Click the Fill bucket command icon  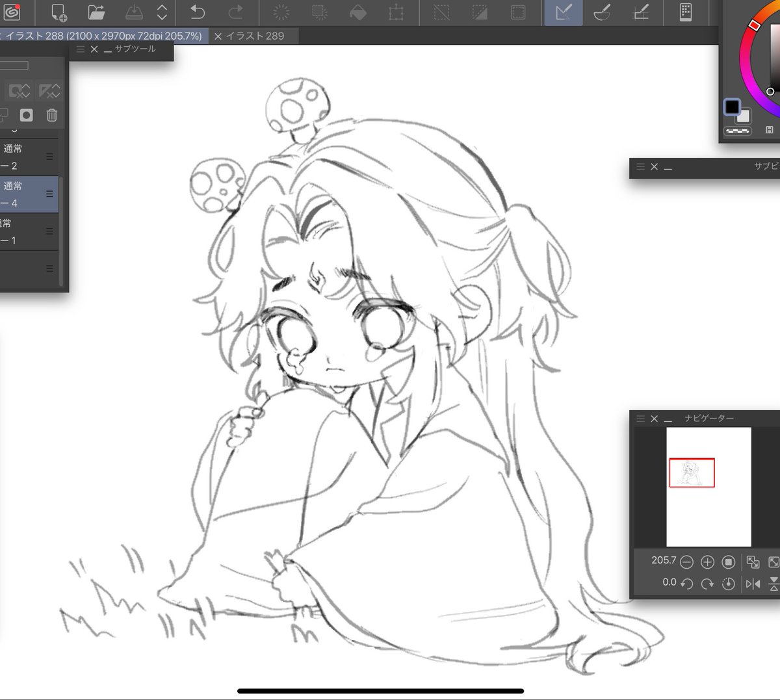358,12
